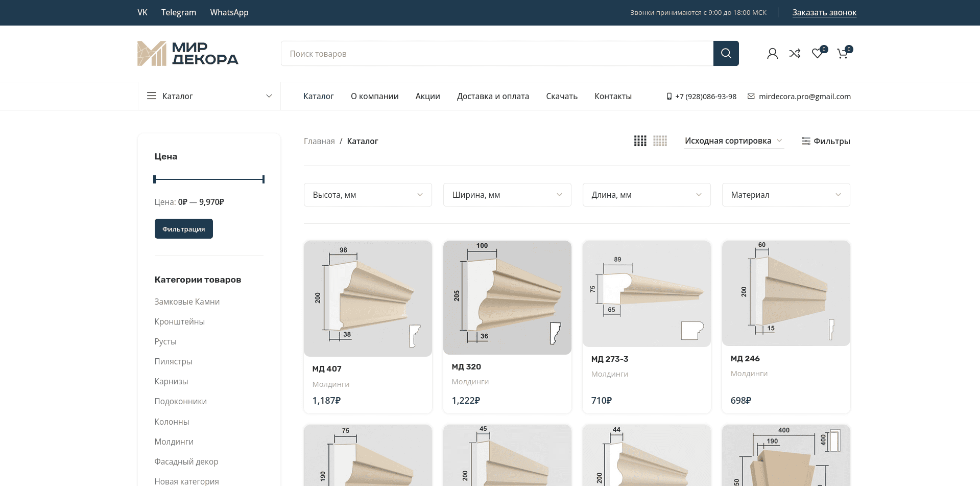Open the Фильтры panel

coord(826,141)
